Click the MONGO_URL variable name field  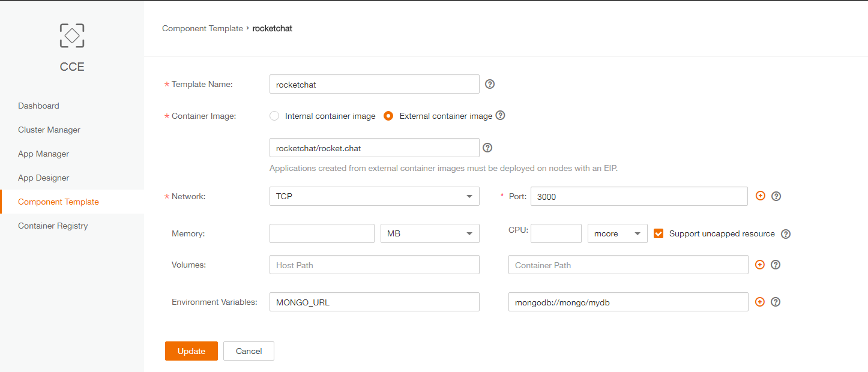[375, 302]
